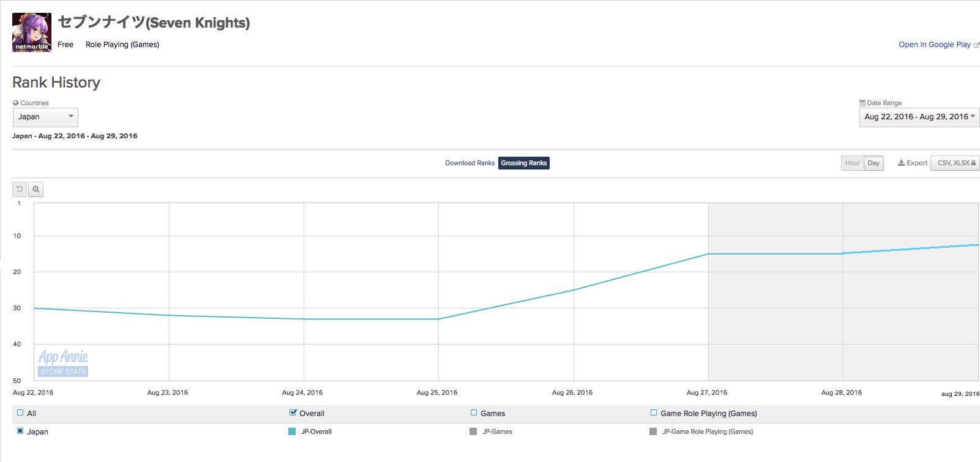
Task: Open the Date Range picker dropdown
Action: click(x=919, y=117)
